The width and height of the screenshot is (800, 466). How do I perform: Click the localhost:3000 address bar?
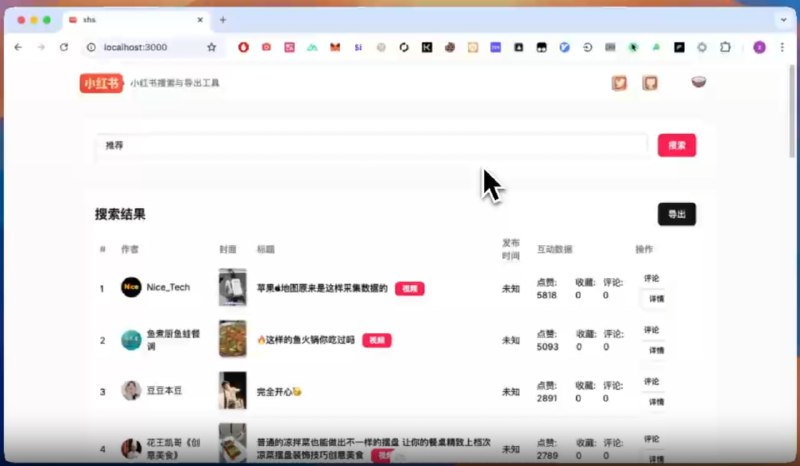140,47
